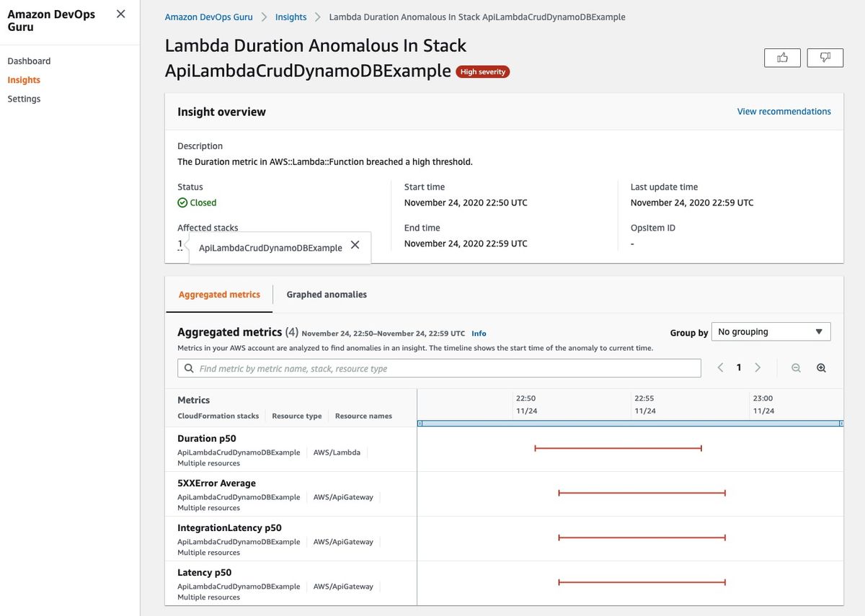Click the 5XXError Average metric name
This screenshot has width=865, height=616.
pos(216,483)
